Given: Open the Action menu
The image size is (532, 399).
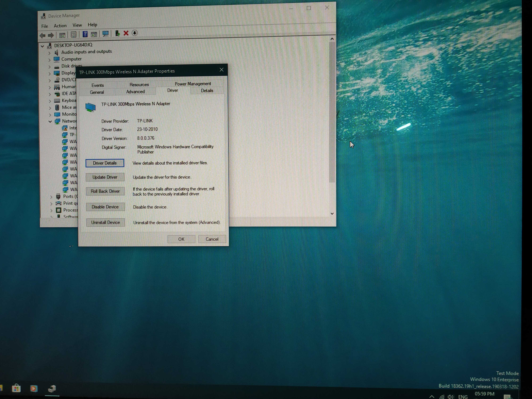Looking at the screenshot, I should pyautogui.click(x=60, y=26).
